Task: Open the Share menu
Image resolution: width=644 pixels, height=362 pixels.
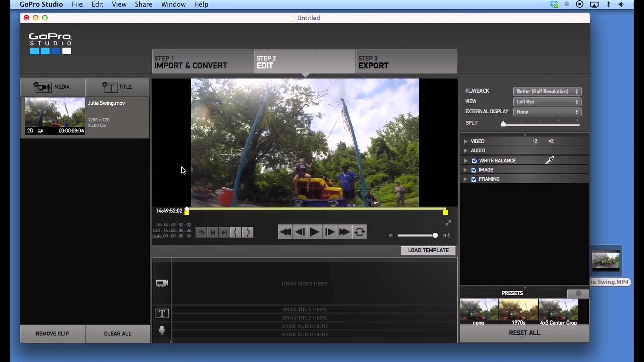Action: (x=143, y=4)
